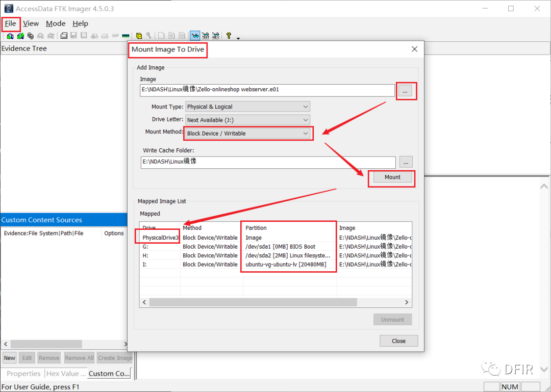Screen dimensions: 551x392
Task: Click the Export Directory Listing icon
Action: pos(182,36)
